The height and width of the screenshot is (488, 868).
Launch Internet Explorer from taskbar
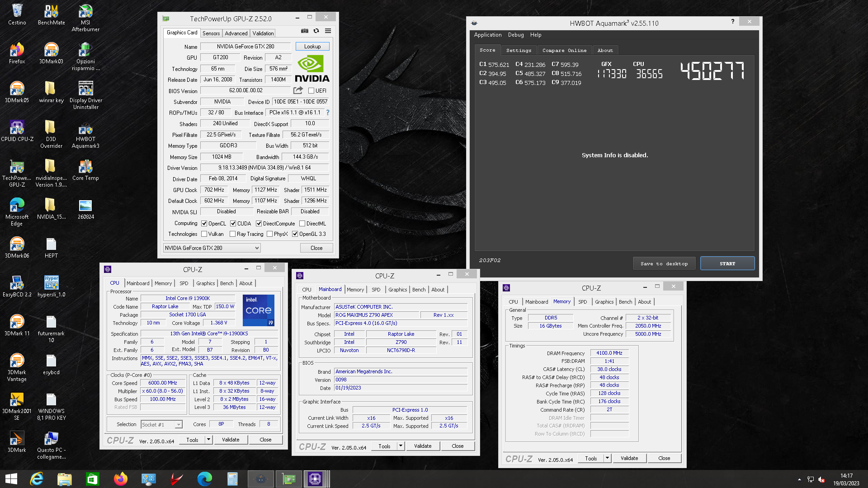click(x=37, y=479)
